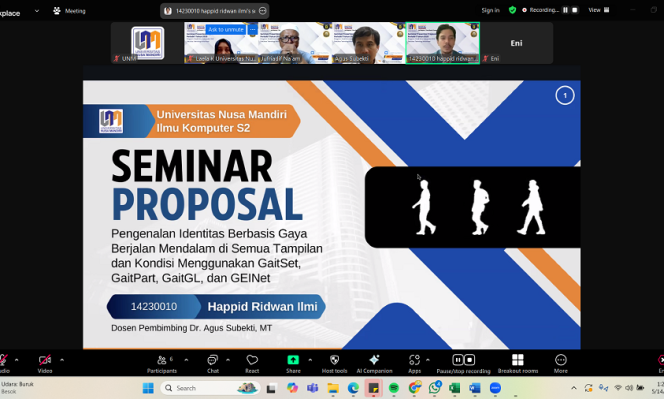Switch to Zoom on taskbar

coord(495,388)
